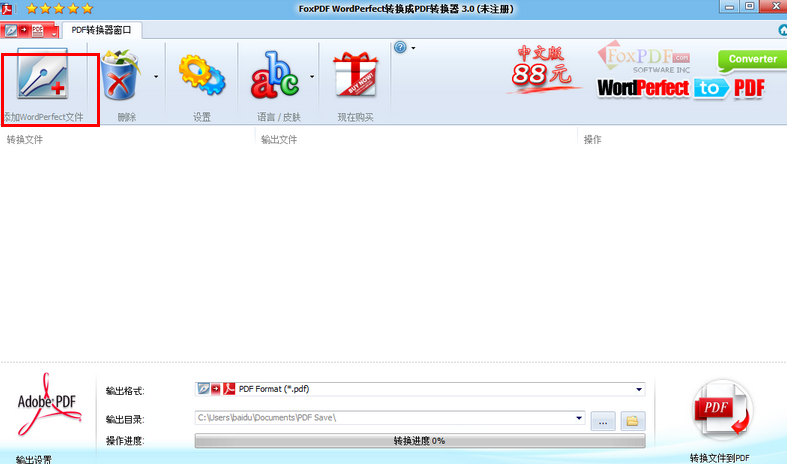
Task: Click the green Converter button
Action: coord(752,60)
